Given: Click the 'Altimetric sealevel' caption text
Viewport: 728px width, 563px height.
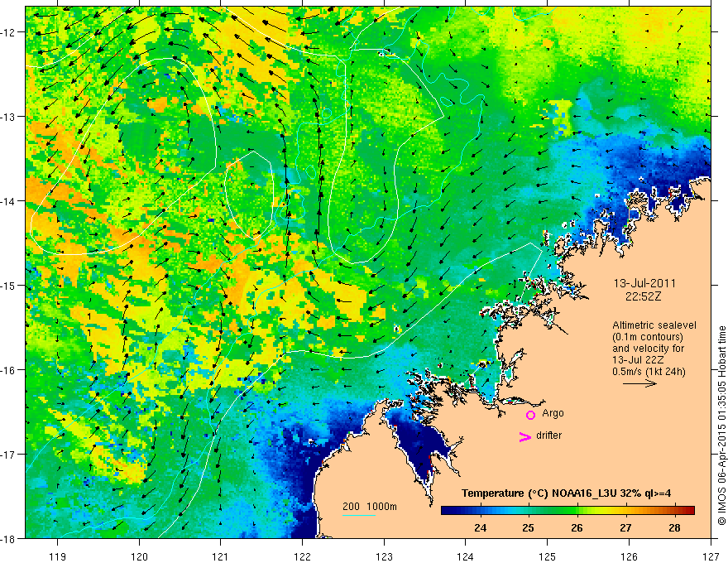Looking at the screenshot, I should pyautogui.click(x=654, y=325).
